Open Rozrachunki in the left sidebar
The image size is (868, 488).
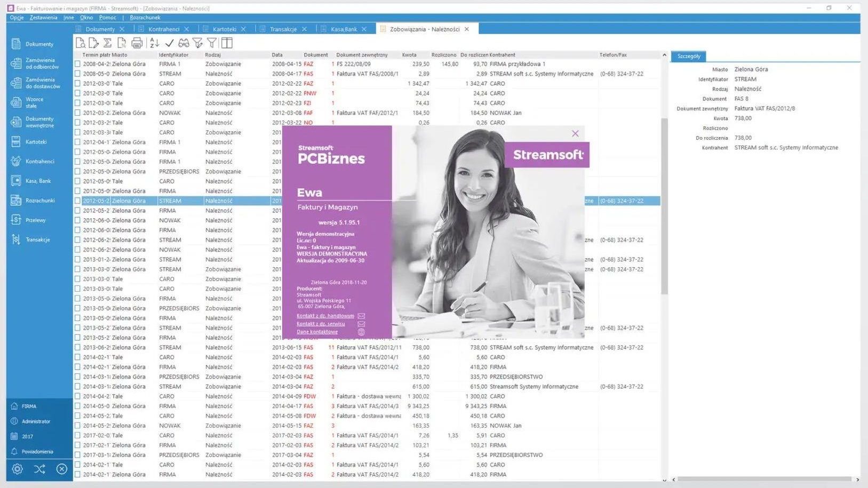(39, 201)
